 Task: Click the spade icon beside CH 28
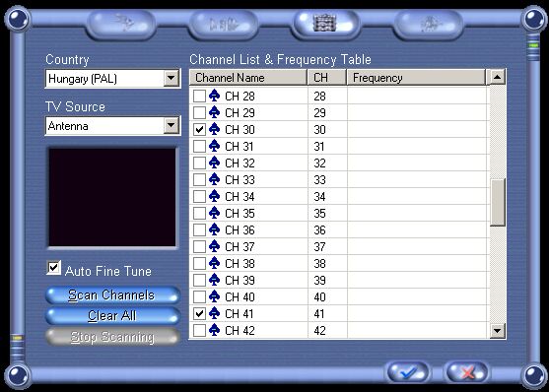coord(214,96)
